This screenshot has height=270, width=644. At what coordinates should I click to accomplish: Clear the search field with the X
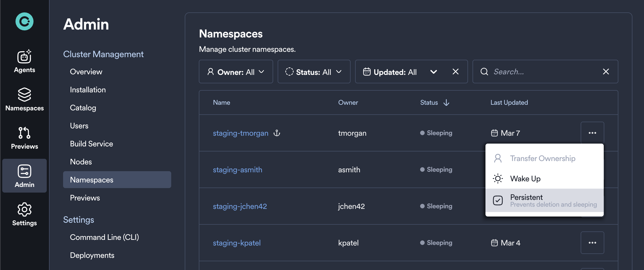606,72
